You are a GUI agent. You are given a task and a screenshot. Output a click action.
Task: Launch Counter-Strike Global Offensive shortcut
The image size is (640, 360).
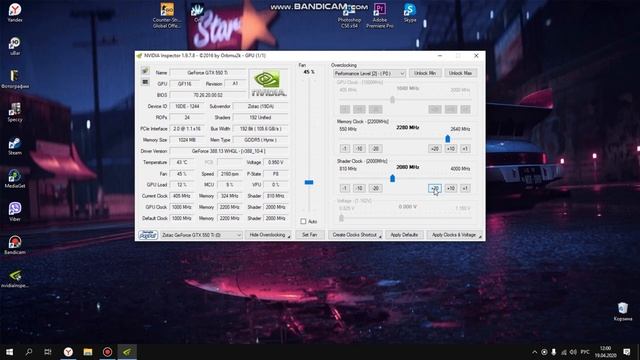167,16
